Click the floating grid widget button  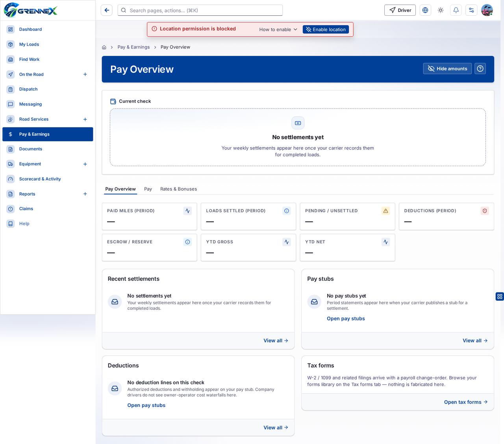(x=500, y=296)
